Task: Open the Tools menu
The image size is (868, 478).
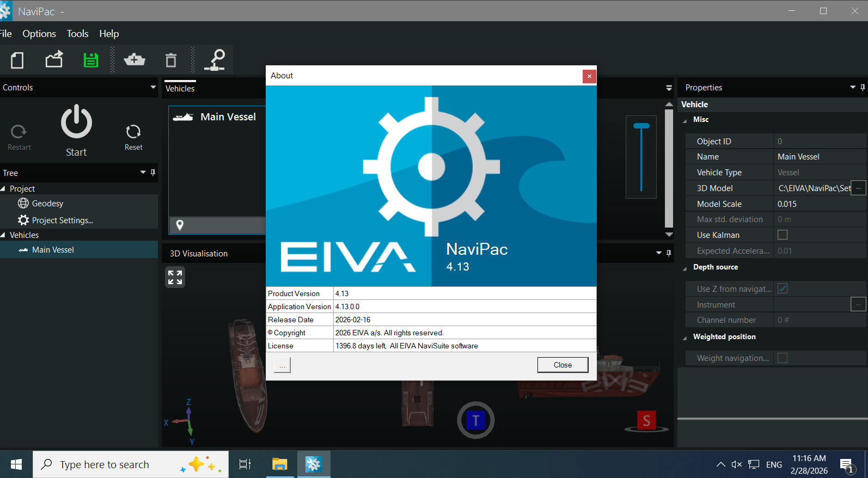Action: [77, 34]
